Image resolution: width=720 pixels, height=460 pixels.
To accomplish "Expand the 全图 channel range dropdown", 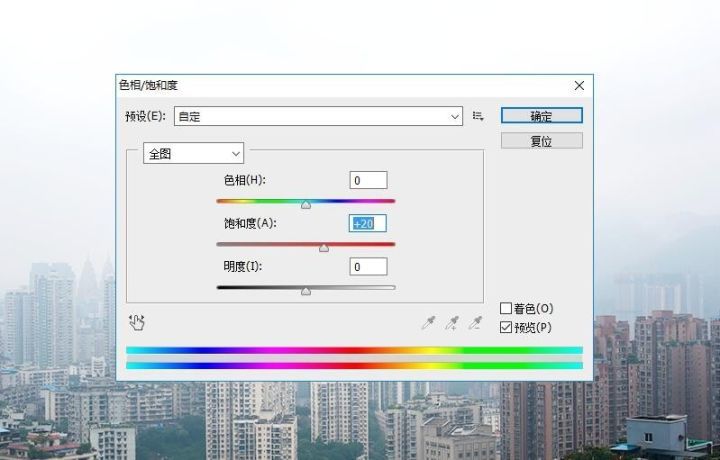I will [x=193, y=153].
